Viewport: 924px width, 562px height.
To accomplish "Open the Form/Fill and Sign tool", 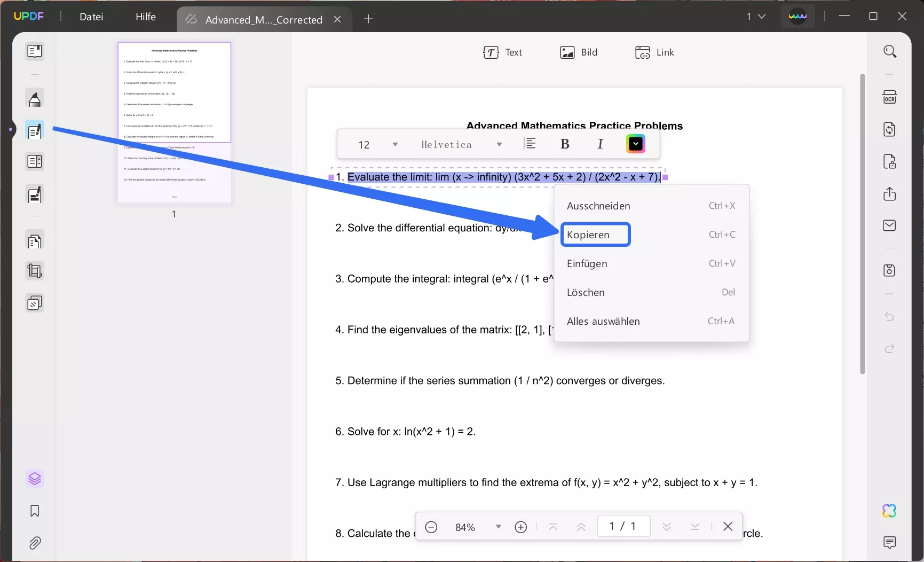I will (x=35, y=195).
